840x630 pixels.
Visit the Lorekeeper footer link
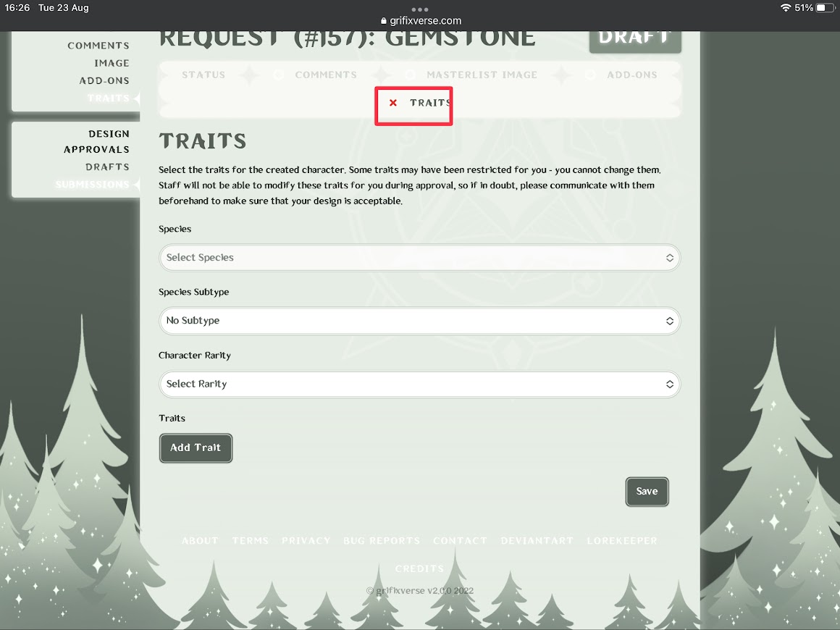tap(622, 541)
